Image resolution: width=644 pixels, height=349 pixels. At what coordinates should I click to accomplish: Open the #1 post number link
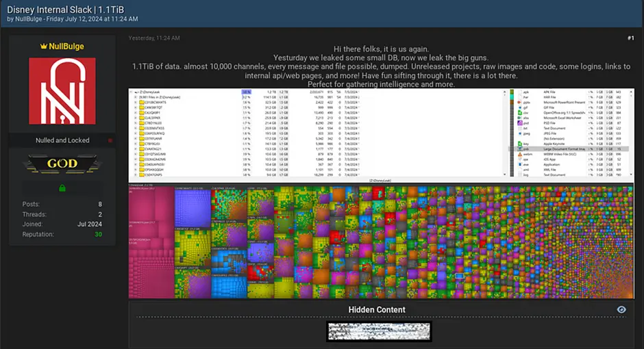[630, 38]
